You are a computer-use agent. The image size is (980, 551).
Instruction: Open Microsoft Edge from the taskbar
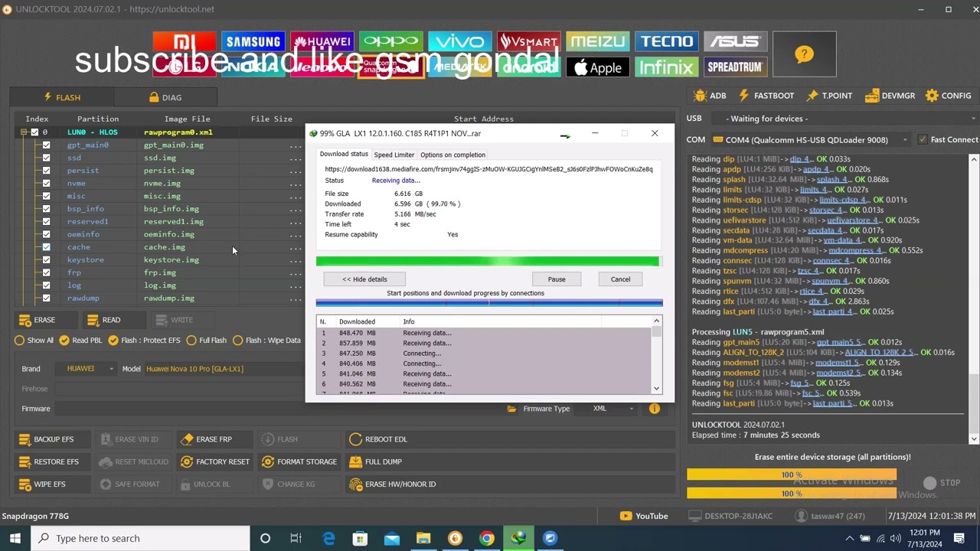328,539
